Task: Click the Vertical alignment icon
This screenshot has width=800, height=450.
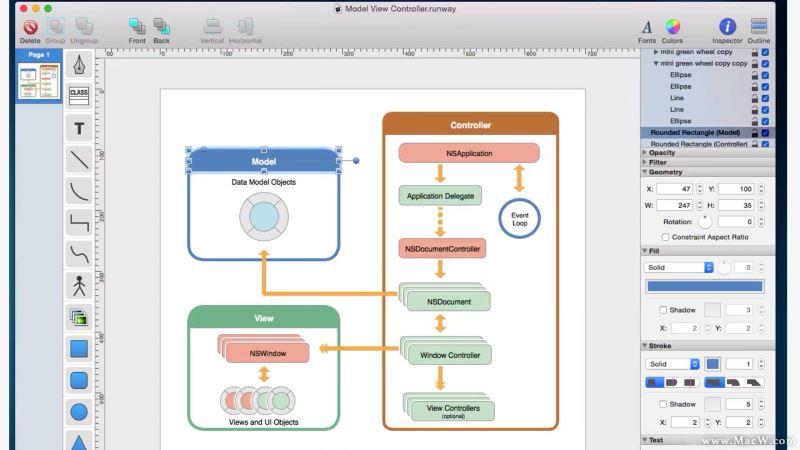Action: tap(212, 27)
